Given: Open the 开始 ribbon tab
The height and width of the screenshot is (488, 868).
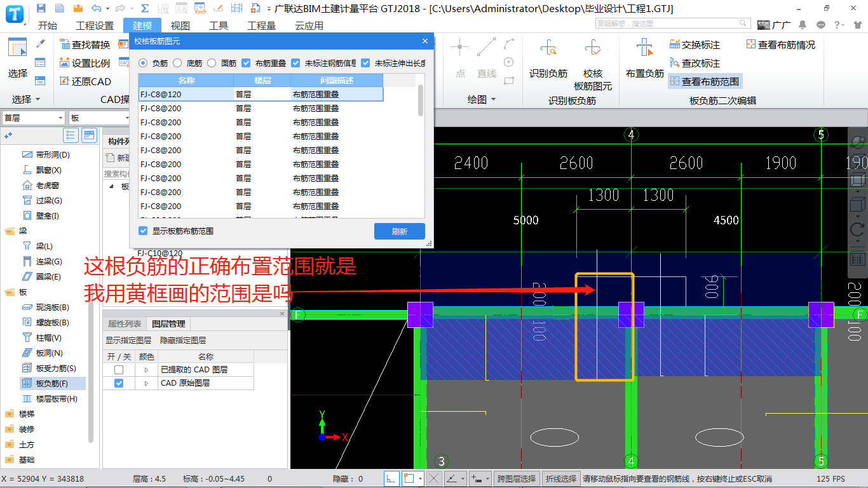Looking at the screenshot, I should [x=48, y=25].
